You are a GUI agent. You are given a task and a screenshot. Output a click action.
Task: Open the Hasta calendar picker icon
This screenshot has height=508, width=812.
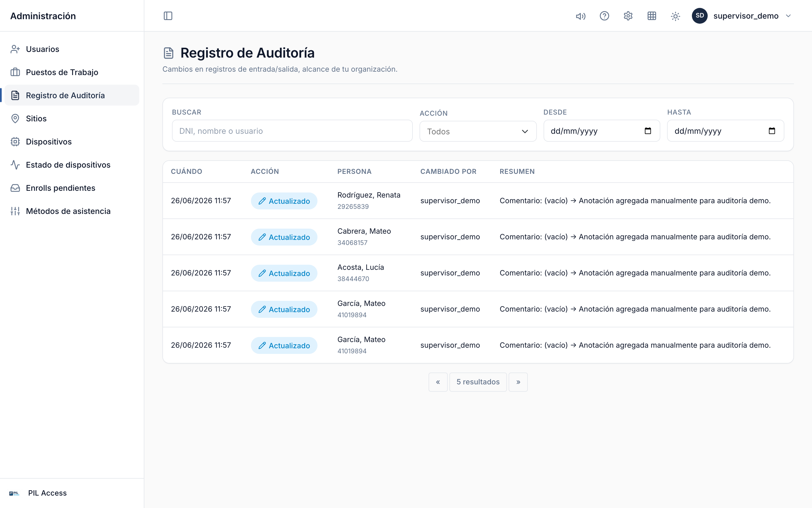(x=772, y=131)
